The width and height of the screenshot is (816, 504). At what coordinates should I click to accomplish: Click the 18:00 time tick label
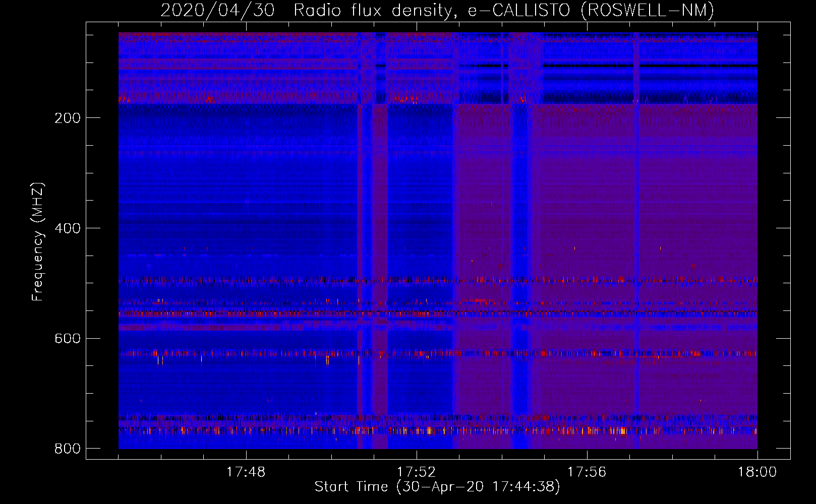[x=757, y=472]
